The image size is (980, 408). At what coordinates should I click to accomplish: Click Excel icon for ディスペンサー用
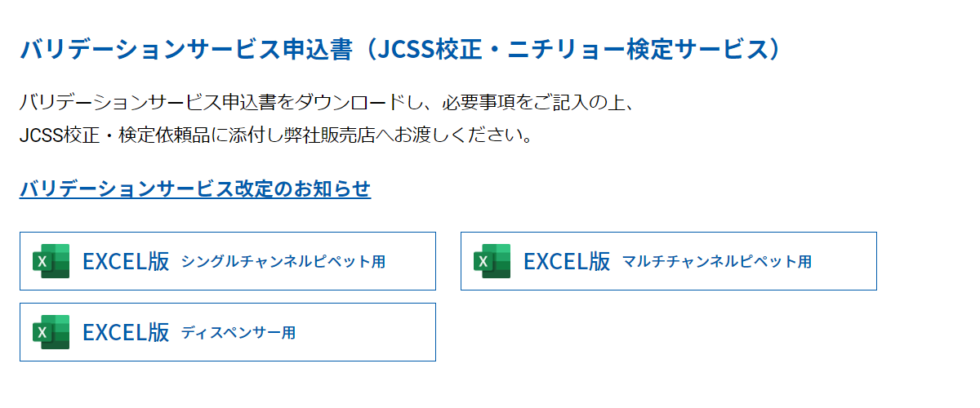[x=51, y=332]
